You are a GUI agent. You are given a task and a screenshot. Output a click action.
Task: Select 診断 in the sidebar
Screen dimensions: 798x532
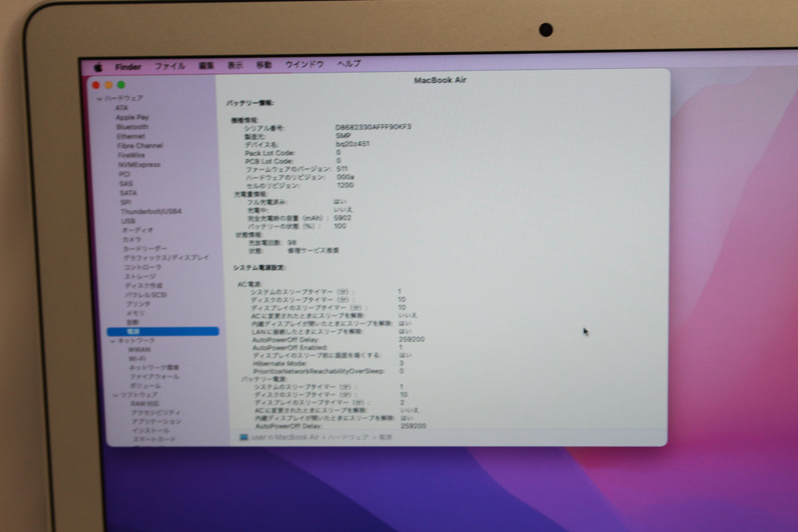point(134,323)
